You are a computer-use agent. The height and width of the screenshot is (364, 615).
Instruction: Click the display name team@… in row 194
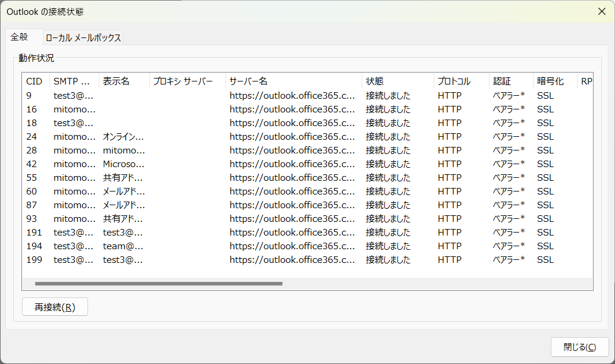pos(123,246)
